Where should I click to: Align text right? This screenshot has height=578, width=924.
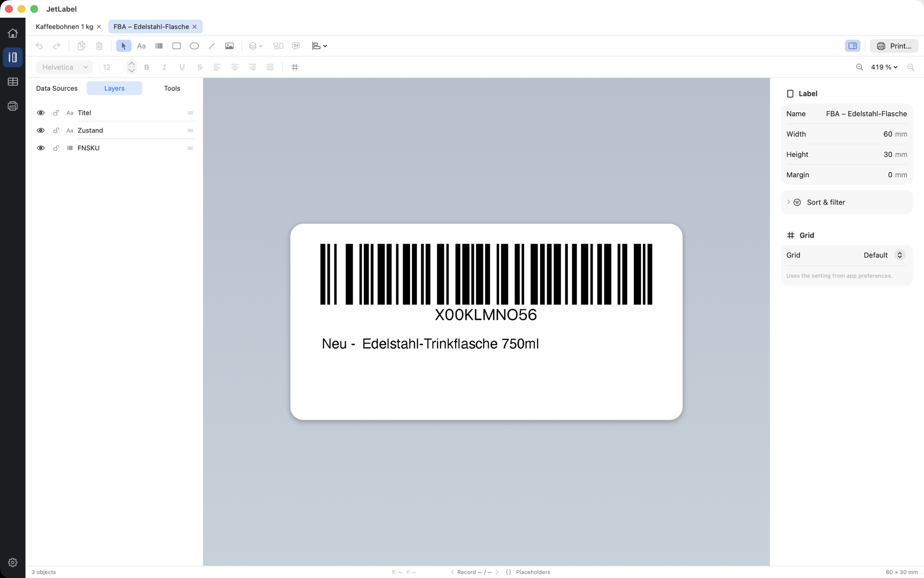point(253,67)
